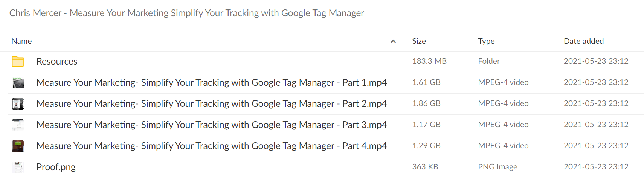Select the 1.86 GB size cell
Screen dimensions: 644x191
426,103
